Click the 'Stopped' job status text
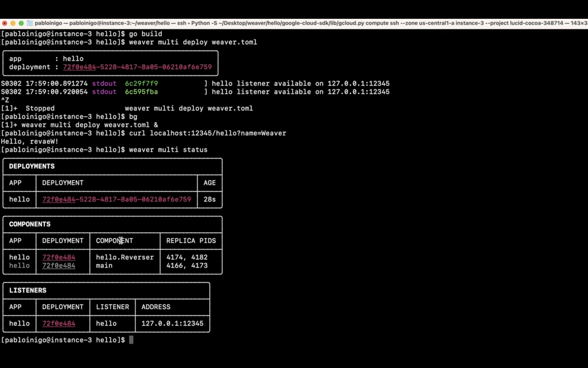Image resolution: width=588 pixels, height=368 pixels. (x=40, y=108)
